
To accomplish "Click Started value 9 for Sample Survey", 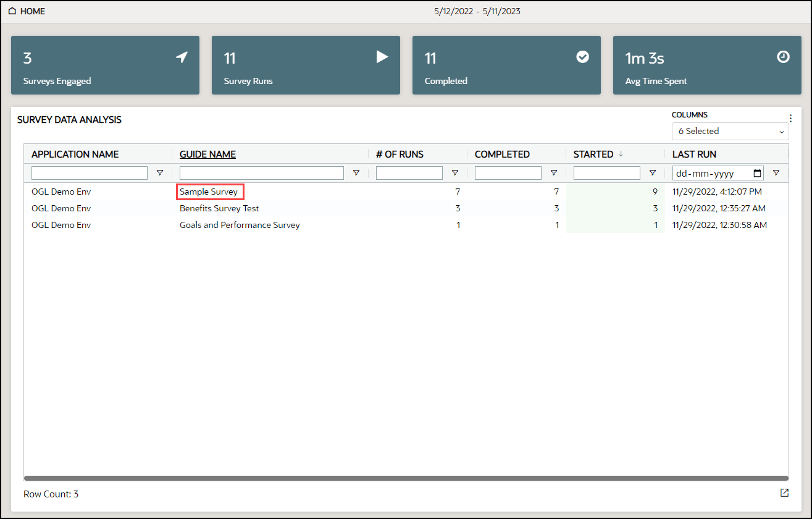I will (x=655, y=192).
